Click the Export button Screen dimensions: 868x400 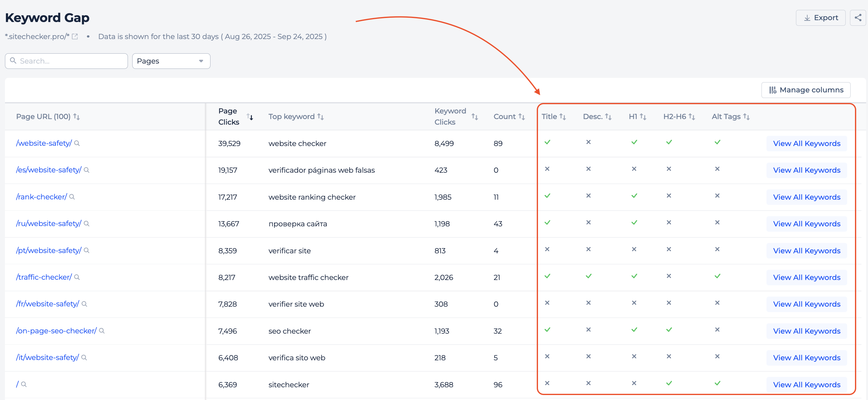[x=820, y=17]
